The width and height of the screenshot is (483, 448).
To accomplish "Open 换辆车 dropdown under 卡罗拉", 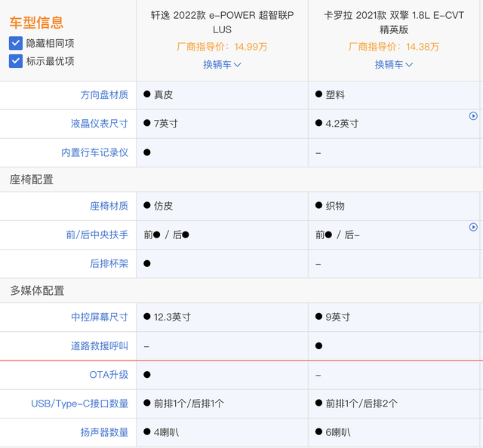I will coord(394,65).
